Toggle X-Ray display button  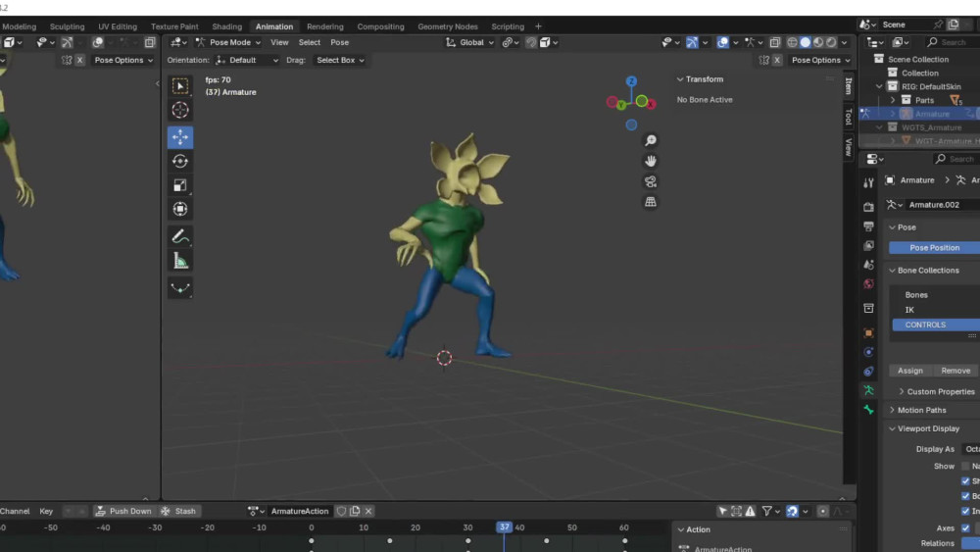(775, 42)
